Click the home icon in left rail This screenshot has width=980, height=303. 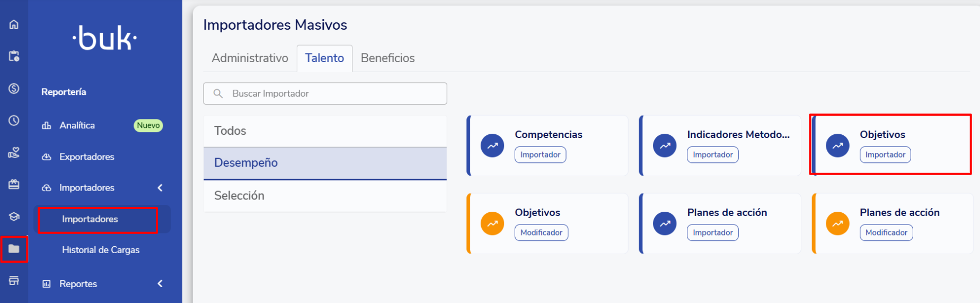point(14,24)
